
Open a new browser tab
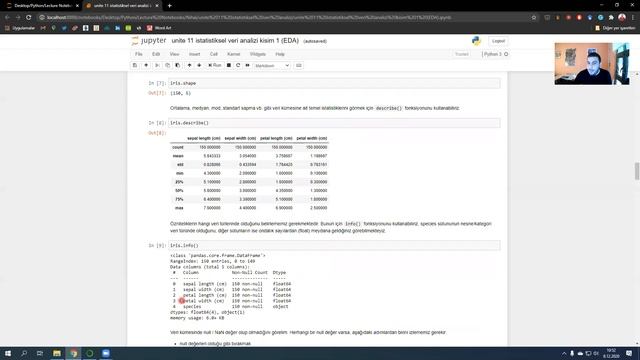(169, 6)
